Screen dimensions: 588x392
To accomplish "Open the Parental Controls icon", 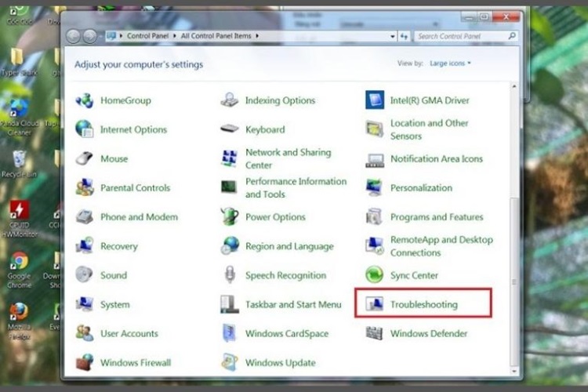I will (85, 187).
